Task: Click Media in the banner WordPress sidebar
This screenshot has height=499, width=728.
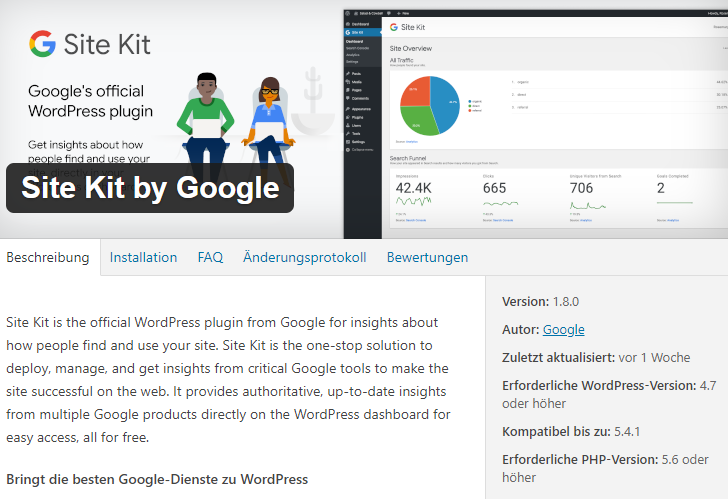Action: point(354,82)
